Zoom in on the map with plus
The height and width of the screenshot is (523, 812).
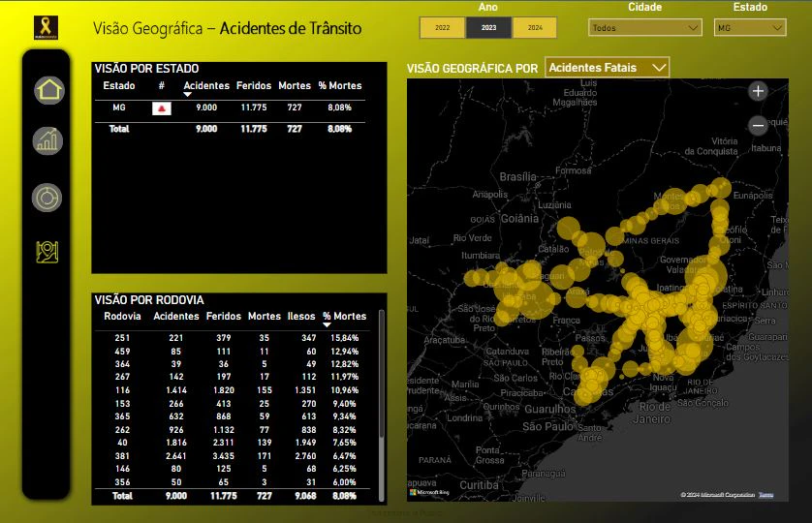(x=758, y=91)
